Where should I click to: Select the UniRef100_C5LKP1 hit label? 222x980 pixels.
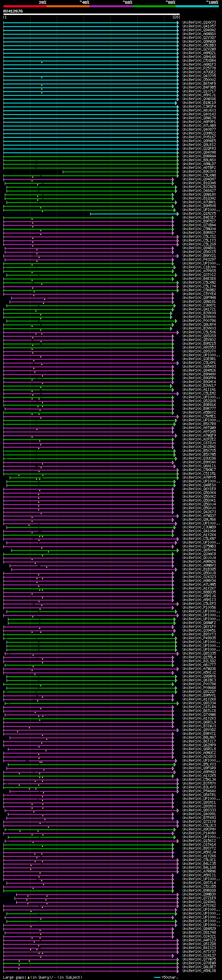[199, 363]
